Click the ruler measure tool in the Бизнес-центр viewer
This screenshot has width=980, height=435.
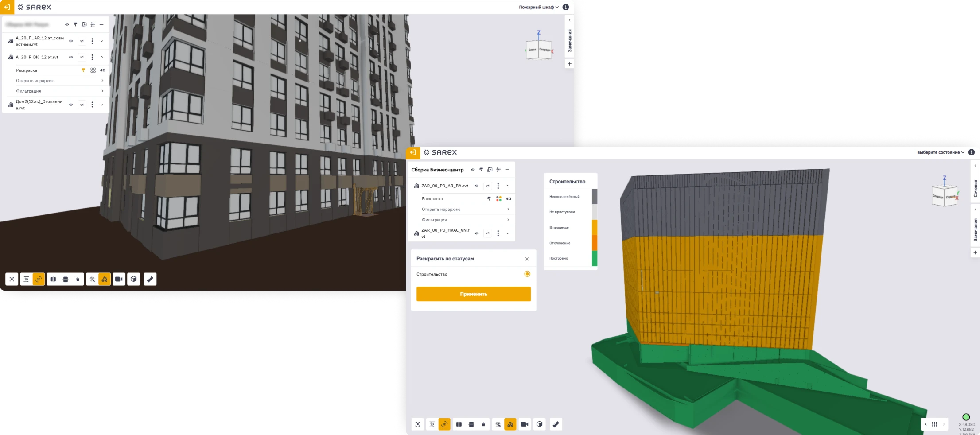tap(556, 424)
